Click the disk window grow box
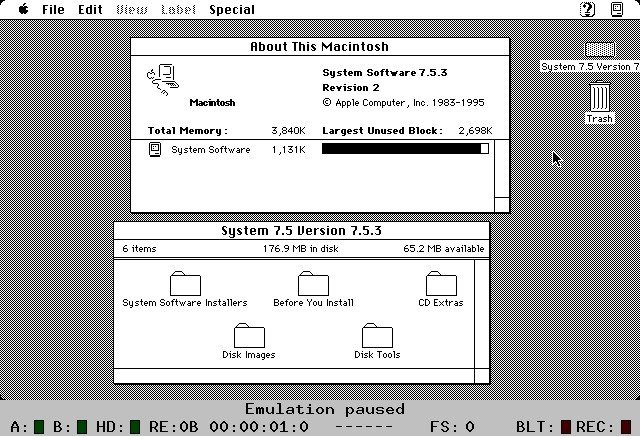Viewport: 640px width, 436px height. coord(482,376)
